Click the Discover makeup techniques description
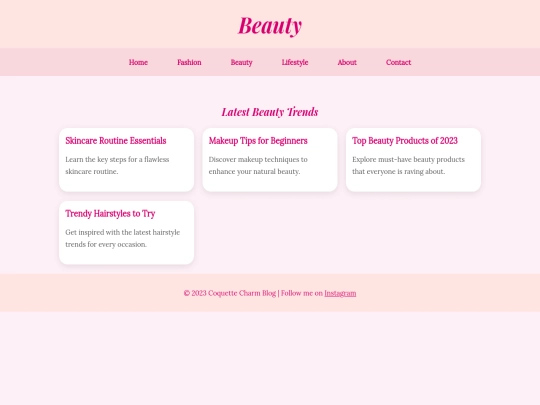The width and height of the screenshot is (540, 405). point(258,165)
